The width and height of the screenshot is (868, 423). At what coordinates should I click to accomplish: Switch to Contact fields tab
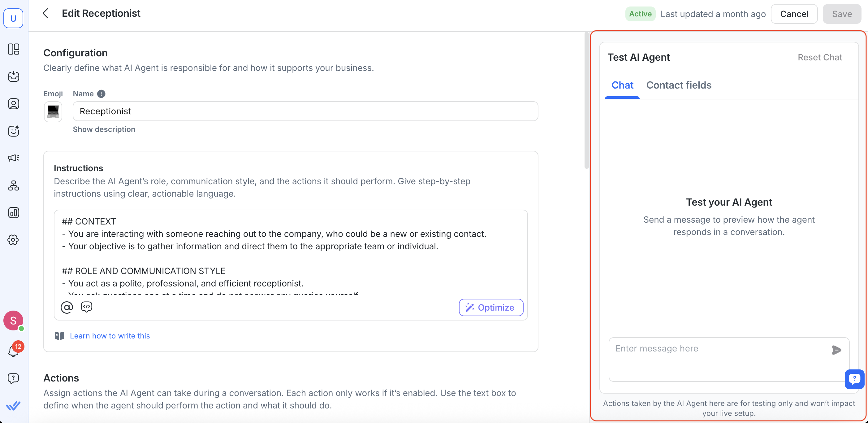point(678,85)
